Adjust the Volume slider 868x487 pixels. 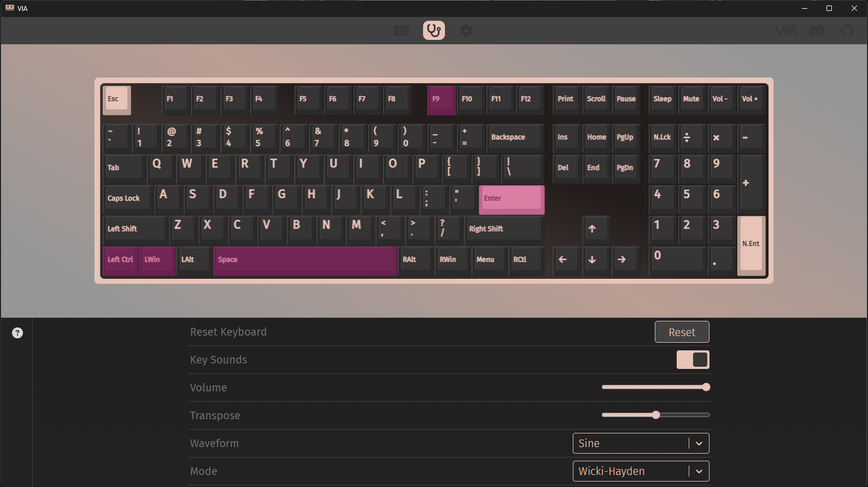tap(655, 388)
